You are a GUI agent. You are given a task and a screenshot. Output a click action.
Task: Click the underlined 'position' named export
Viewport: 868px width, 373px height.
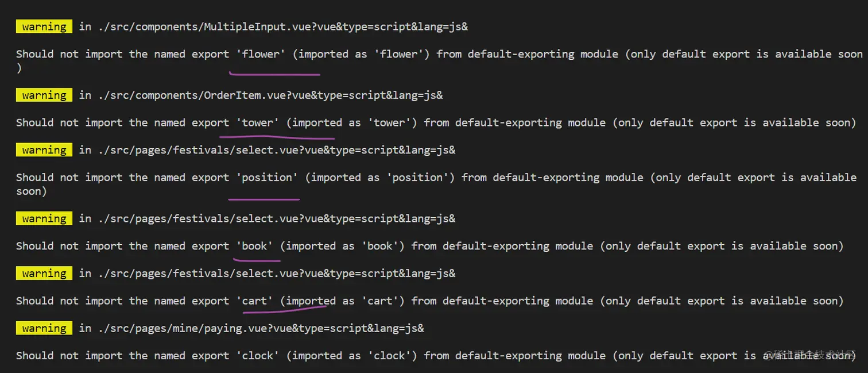(x=267, y=177)
